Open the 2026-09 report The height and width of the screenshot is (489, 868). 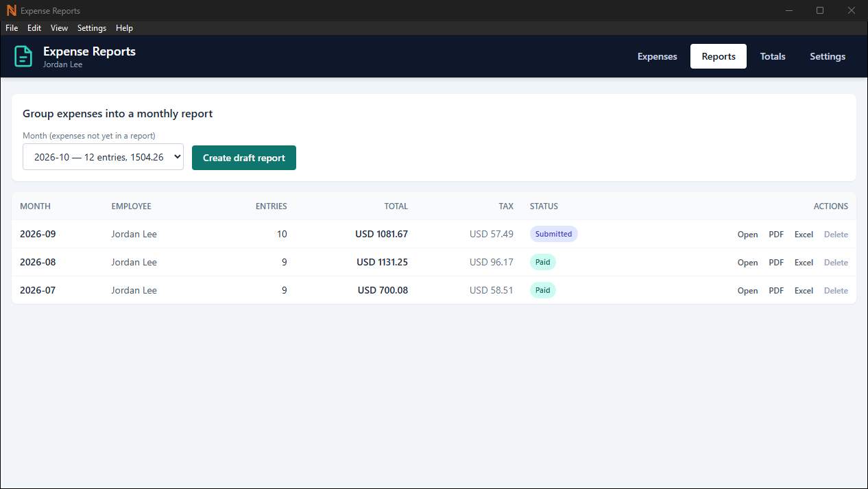[x=748, y=235]
